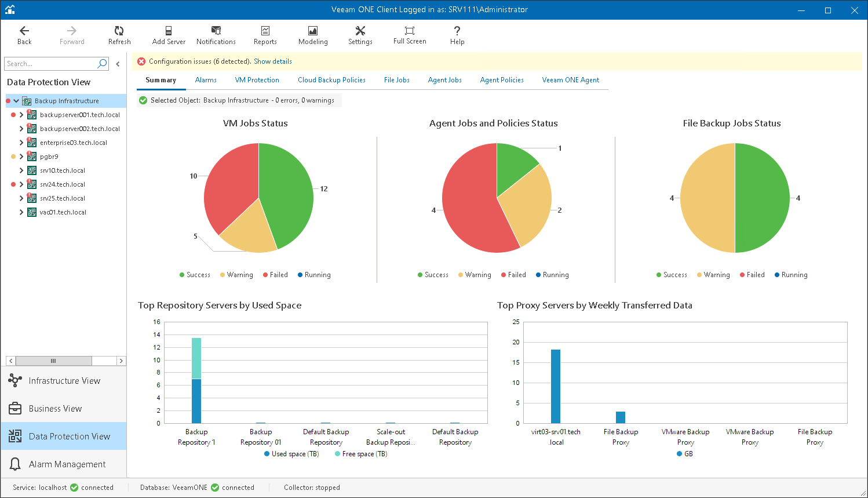Image resolution: width=868 pixels, height=498 pixels.
Task: Open the Reports toolbar item
Action: pyautogui.click(x=265, y=35)
